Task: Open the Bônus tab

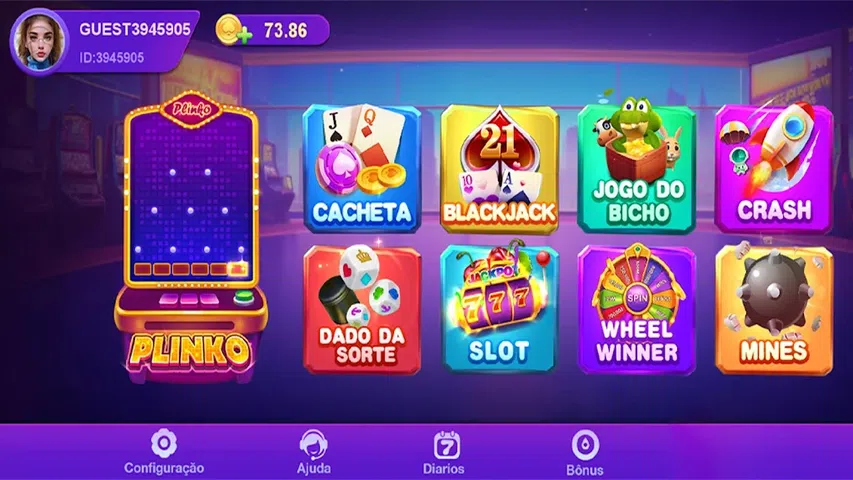Action: pos(585,453)
